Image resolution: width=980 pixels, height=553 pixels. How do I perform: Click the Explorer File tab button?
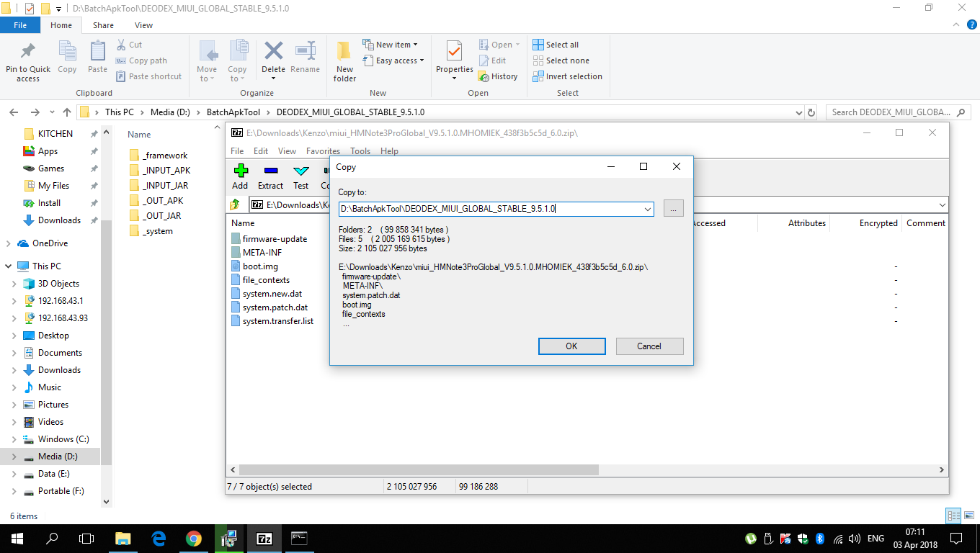(20, 25)
